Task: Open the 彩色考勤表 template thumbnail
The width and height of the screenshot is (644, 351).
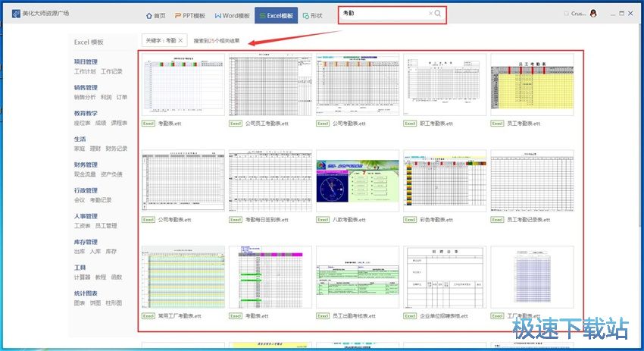Action: click(x=445, y=181)
